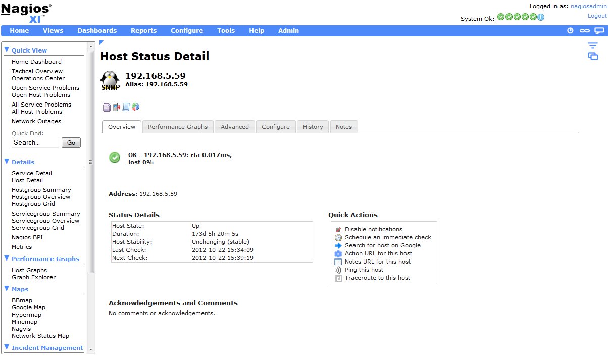Click the Logout link
The width and height of the screenshot is (608, 364).
[x=597, y=16]
